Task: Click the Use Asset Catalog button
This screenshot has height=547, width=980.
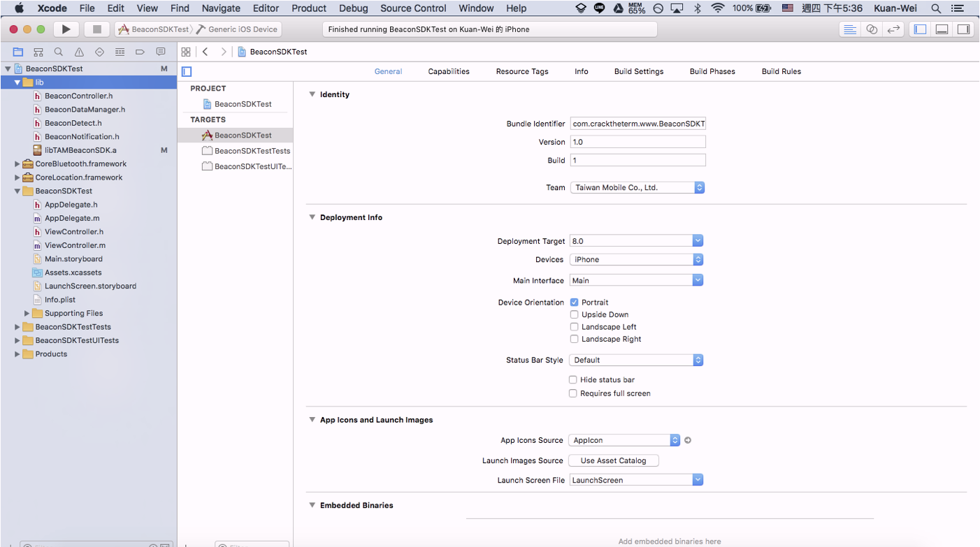Action: point(614,460)
